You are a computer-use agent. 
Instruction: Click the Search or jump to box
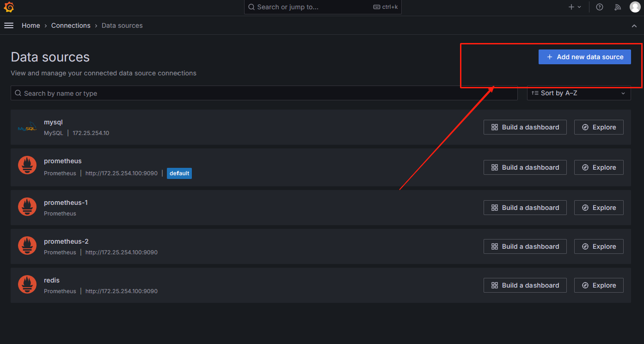click(x=323, y=7)
